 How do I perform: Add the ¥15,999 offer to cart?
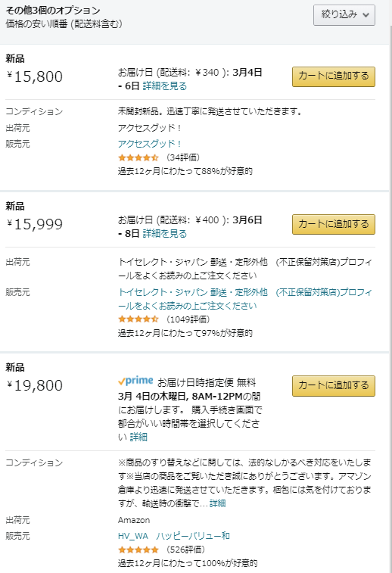coord(334,224)
